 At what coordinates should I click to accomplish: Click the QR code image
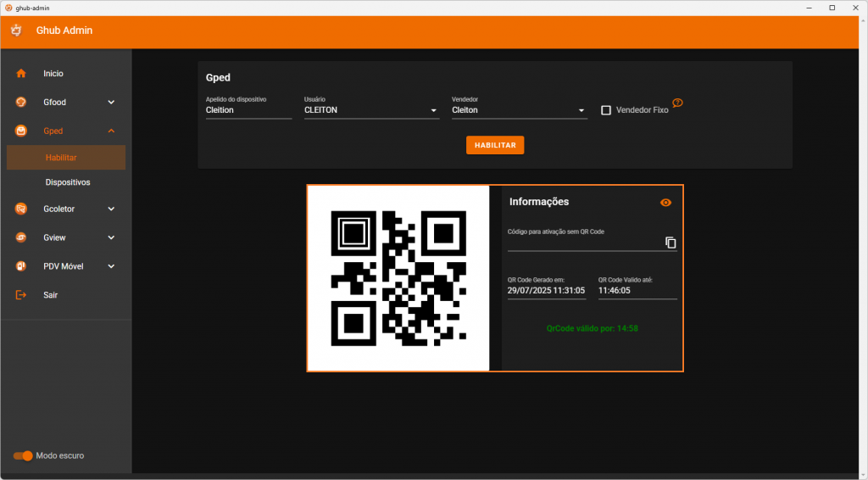tap(398, 278)
